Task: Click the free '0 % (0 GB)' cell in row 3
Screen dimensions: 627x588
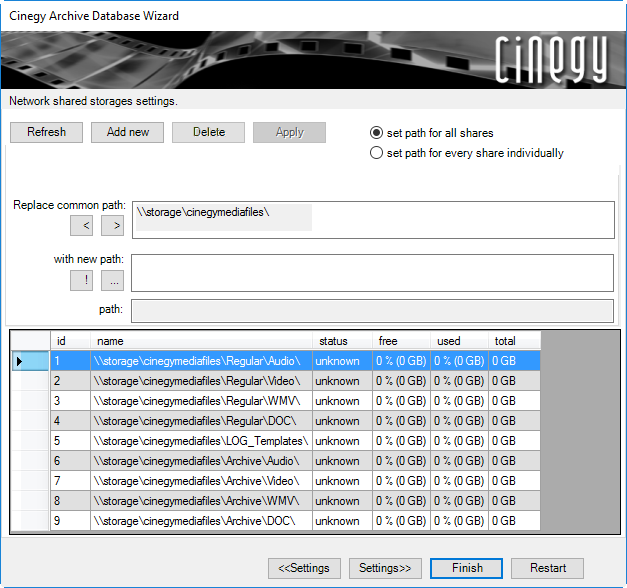Action: (x=401, y=401)
